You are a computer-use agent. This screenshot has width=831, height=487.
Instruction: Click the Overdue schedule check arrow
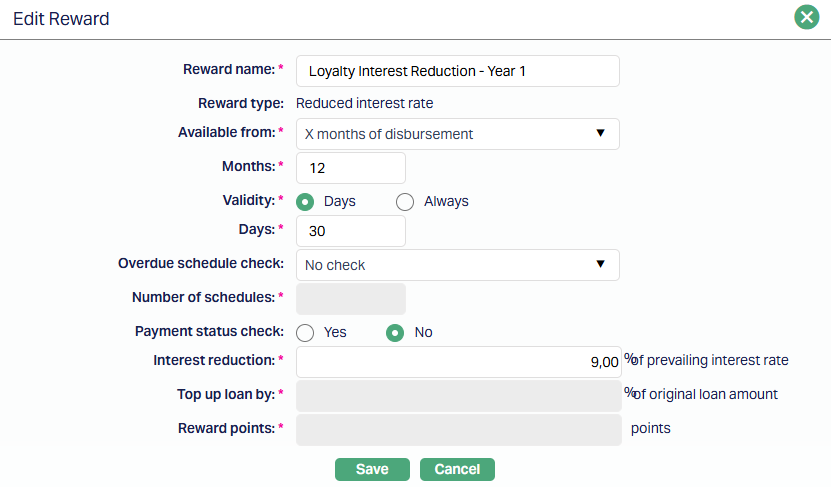601,264
